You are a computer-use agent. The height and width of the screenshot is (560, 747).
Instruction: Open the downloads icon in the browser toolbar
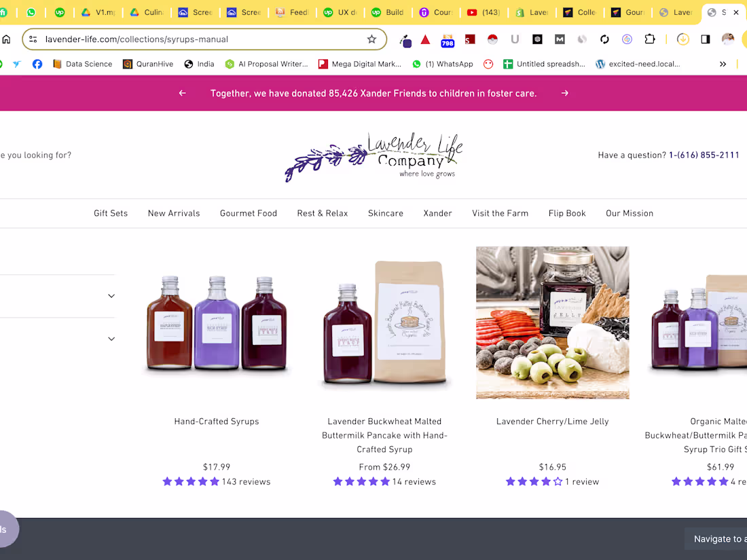click(682, 39)
